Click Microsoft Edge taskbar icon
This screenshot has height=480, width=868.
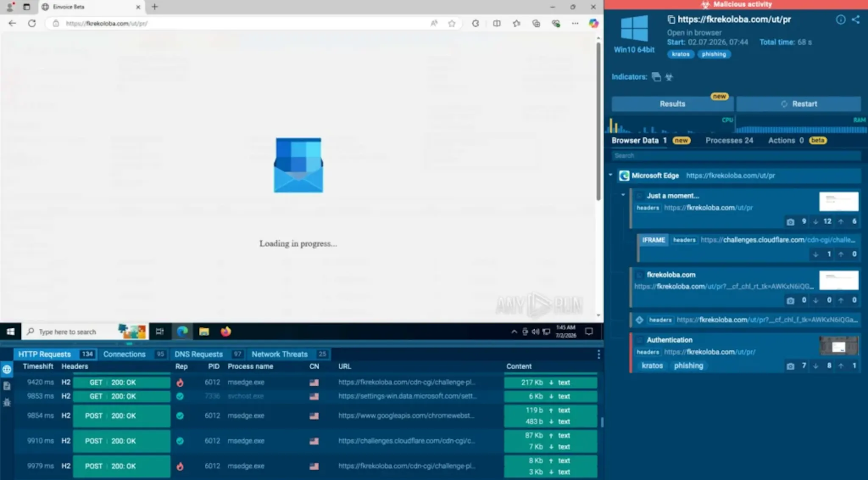(x=182, y=332)
